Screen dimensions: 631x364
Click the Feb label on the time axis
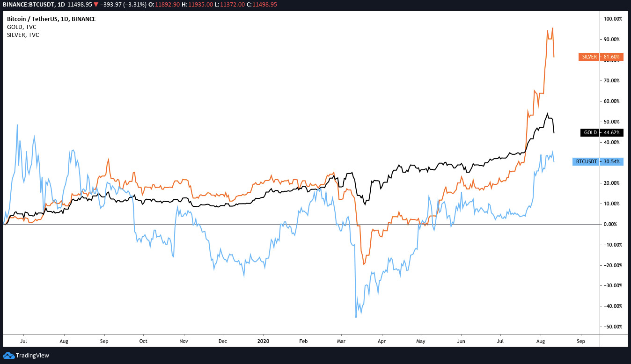tap(303, 341)
